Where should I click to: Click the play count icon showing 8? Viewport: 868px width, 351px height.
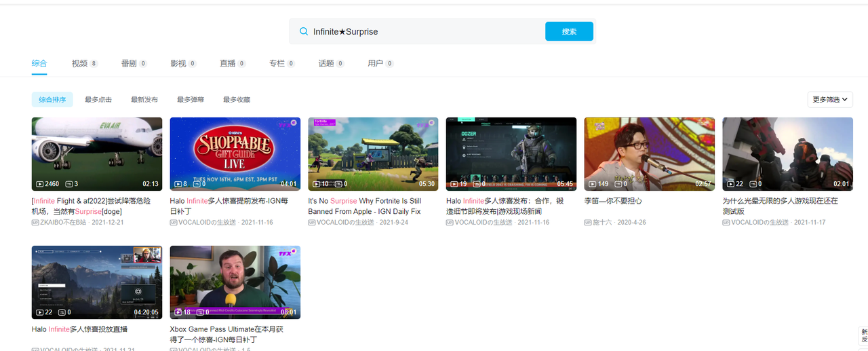tap(178, 184)
